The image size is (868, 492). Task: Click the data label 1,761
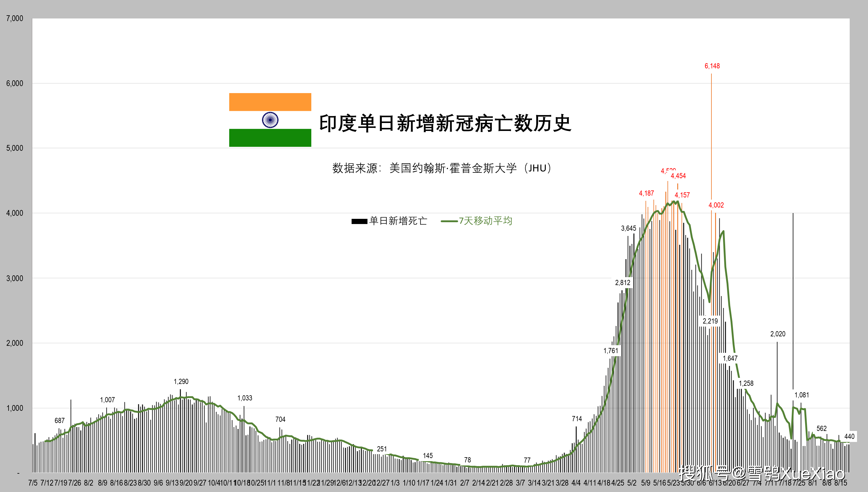(610, 351)
